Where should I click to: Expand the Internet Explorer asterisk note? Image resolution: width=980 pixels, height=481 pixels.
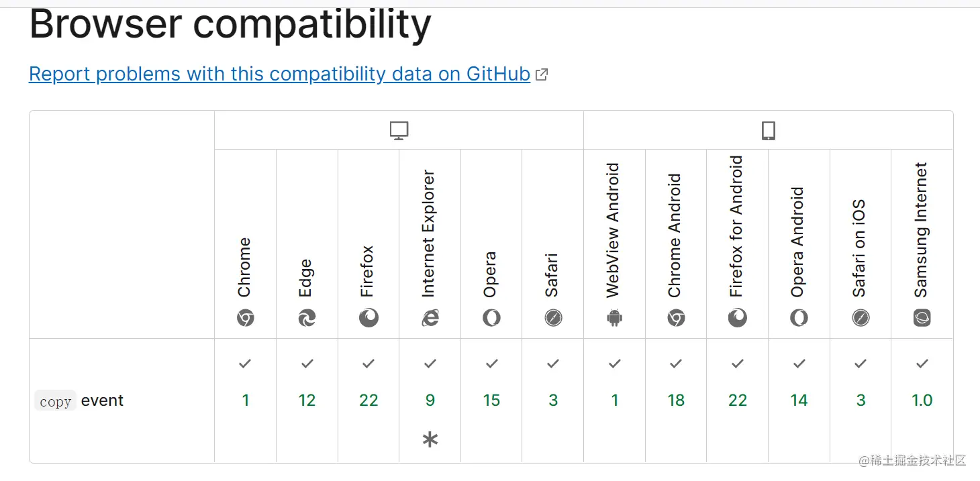[x=430, y=440]
